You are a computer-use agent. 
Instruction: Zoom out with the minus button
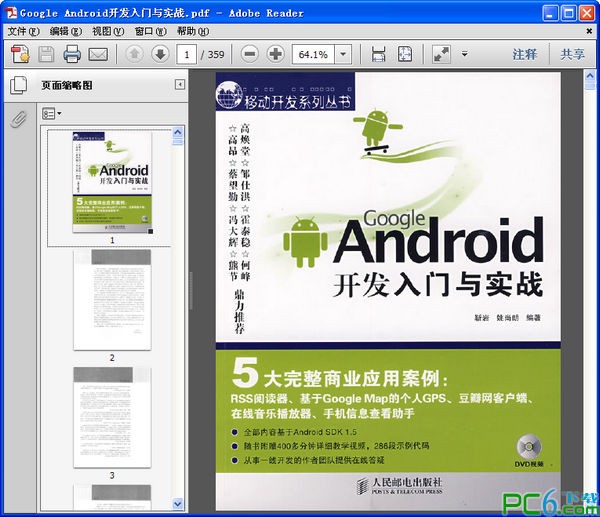250,54
